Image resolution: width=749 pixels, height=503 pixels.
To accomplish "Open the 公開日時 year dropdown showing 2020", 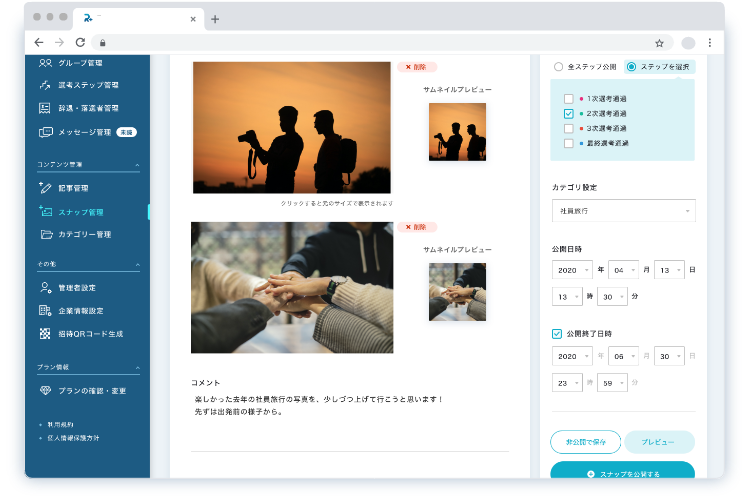I will pyautogui.click(x=572, y=269).
